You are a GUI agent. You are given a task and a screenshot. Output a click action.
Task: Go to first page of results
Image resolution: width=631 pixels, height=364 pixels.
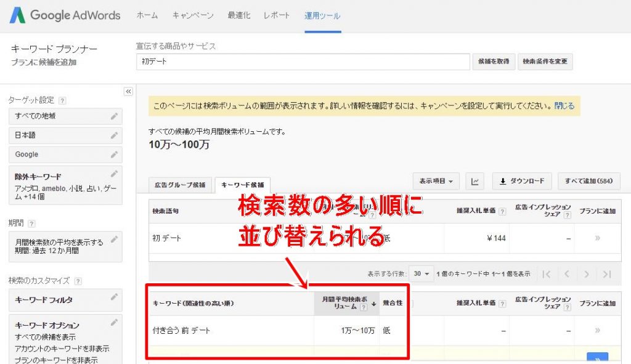pos(547,274)
